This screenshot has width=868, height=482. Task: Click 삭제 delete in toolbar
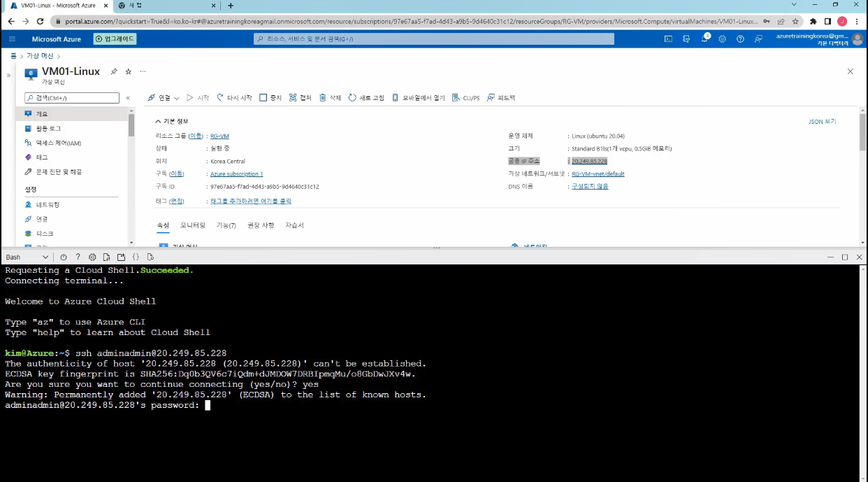tap(330, 98)
